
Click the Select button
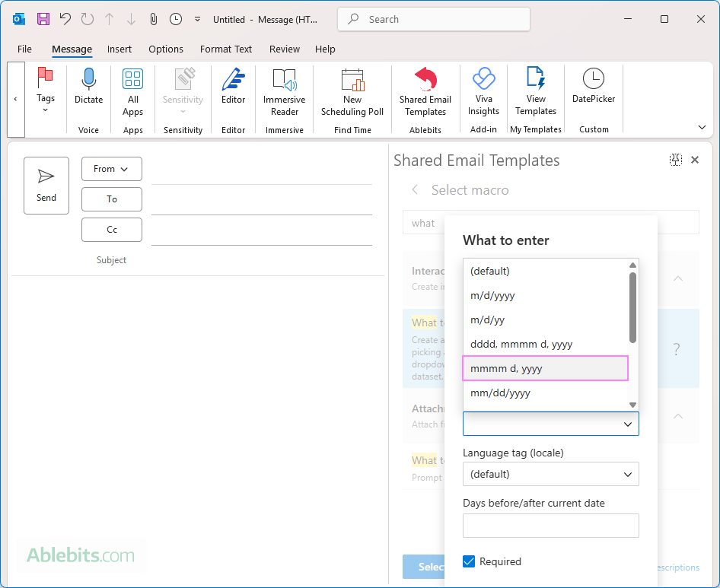click(424, 567)
